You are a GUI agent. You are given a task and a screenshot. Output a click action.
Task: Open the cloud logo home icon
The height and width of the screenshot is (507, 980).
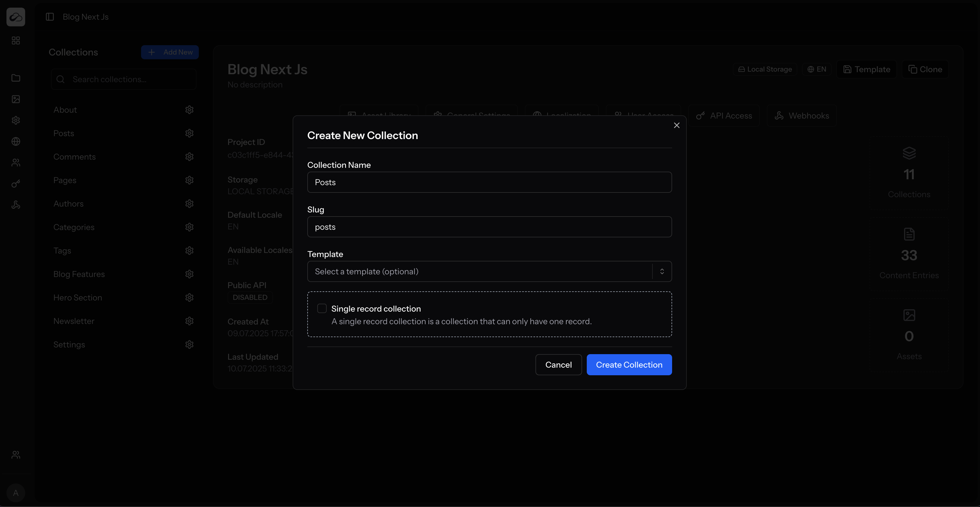(x=16, y=17)
